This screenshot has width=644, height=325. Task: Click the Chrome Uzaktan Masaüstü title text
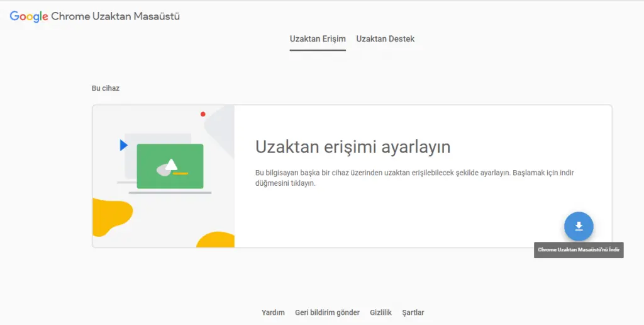[116, 16]
